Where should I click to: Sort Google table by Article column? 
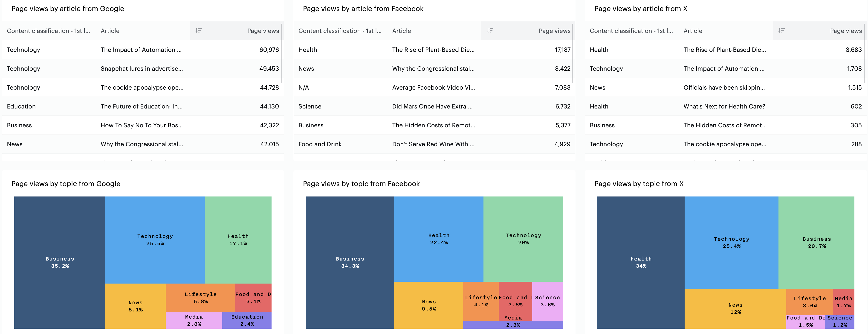pos(110,31)
